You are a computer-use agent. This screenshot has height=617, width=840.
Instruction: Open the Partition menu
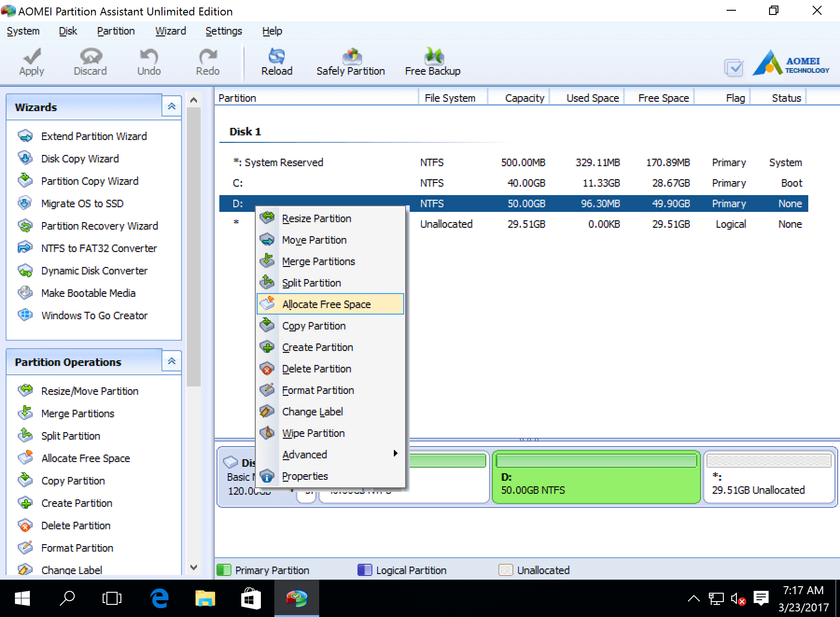click(116, 31)
